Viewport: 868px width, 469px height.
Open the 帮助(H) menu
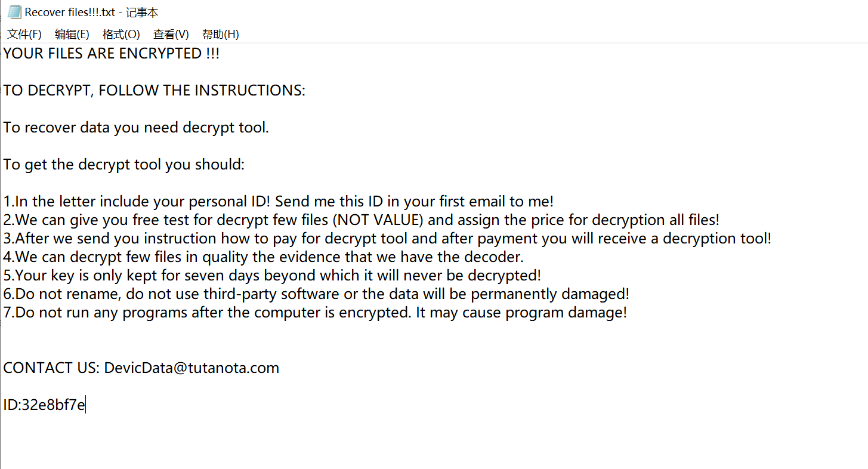[221, 34]
